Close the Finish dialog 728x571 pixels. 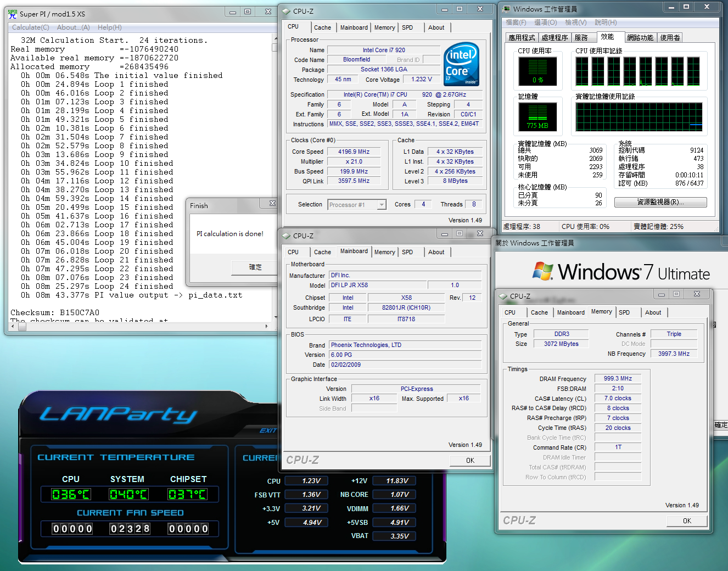point(272,204)
